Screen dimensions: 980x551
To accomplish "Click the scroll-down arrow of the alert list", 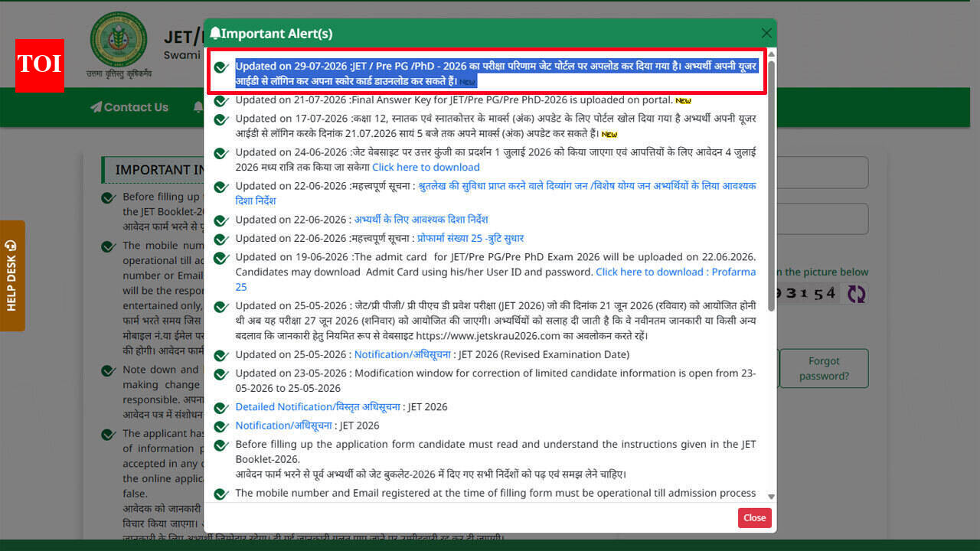I will 771,497.
